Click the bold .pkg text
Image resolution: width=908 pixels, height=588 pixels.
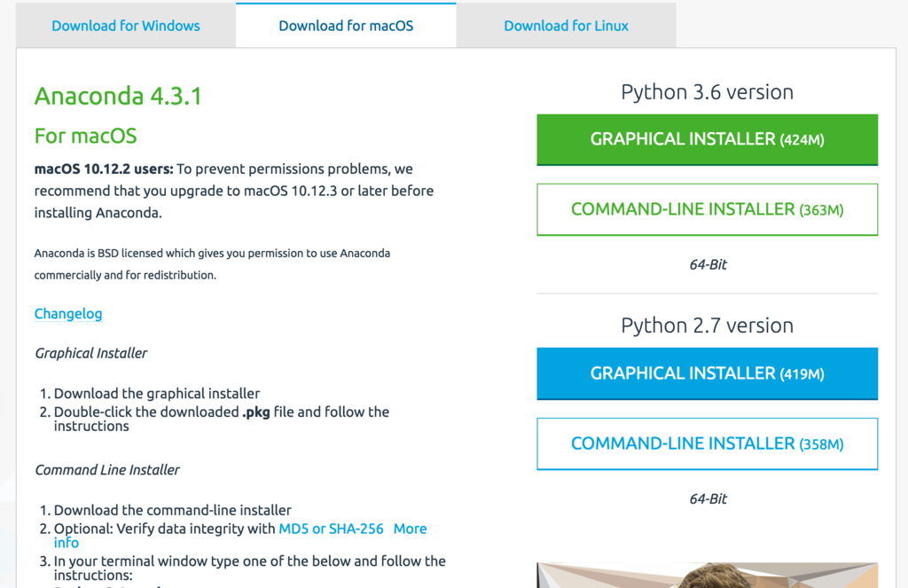256,412
